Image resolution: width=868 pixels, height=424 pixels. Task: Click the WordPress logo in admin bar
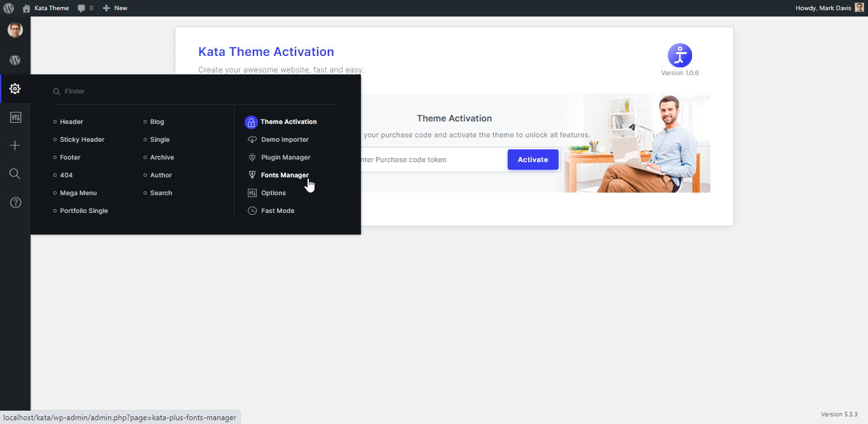tap(9, 8)
